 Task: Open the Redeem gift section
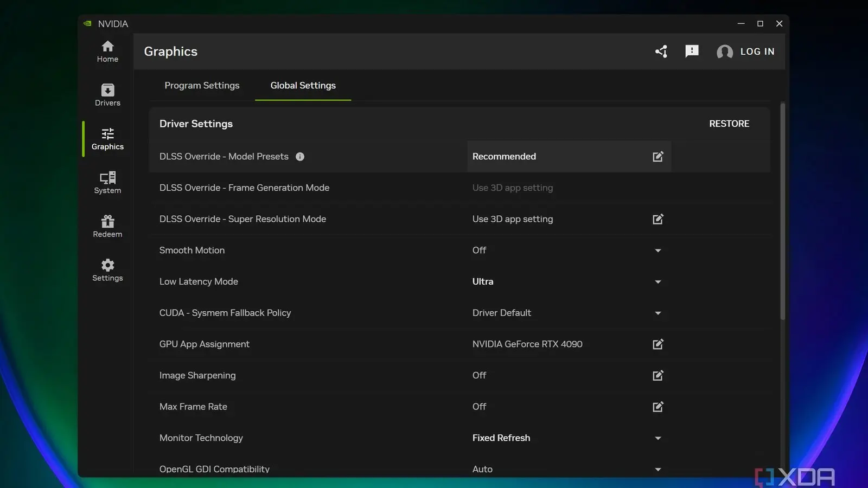107,227
